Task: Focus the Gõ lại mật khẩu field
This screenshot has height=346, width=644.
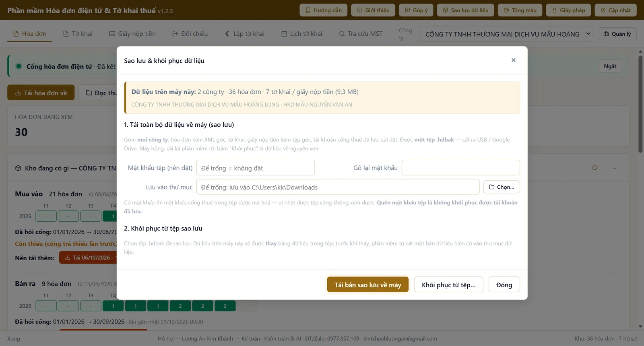Action: tap(461, 168)
